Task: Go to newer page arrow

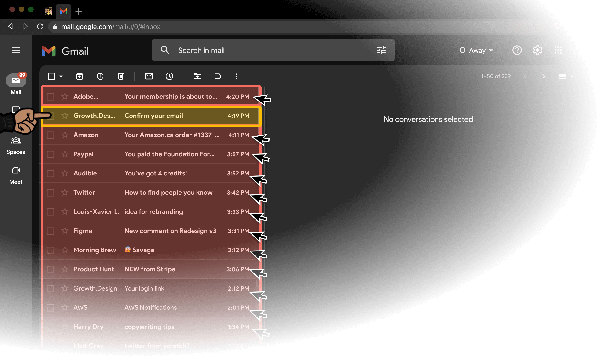Action: [x=525, y=76]
